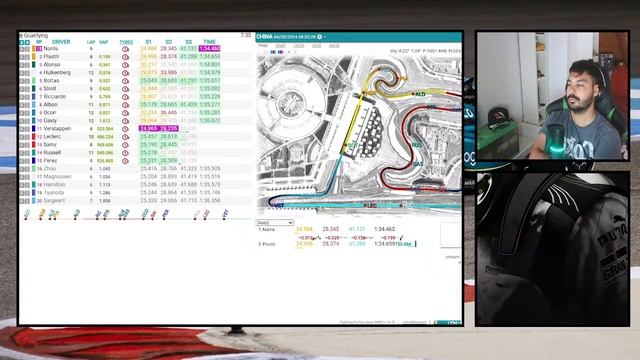Click the LEC marker on the gap timeline

206,215
